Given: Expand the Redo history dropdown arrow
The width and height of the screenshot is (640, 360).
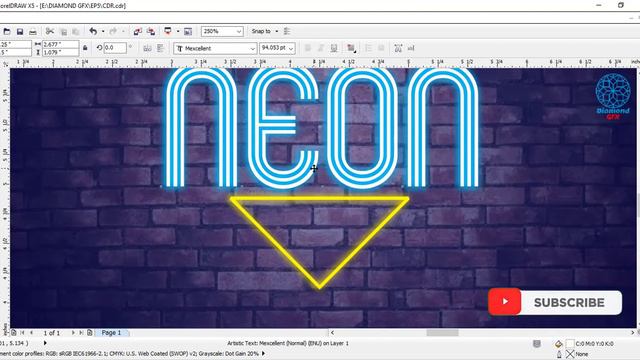Looking at the screenshot, I should pyautogui.click(x=123, y=31).
